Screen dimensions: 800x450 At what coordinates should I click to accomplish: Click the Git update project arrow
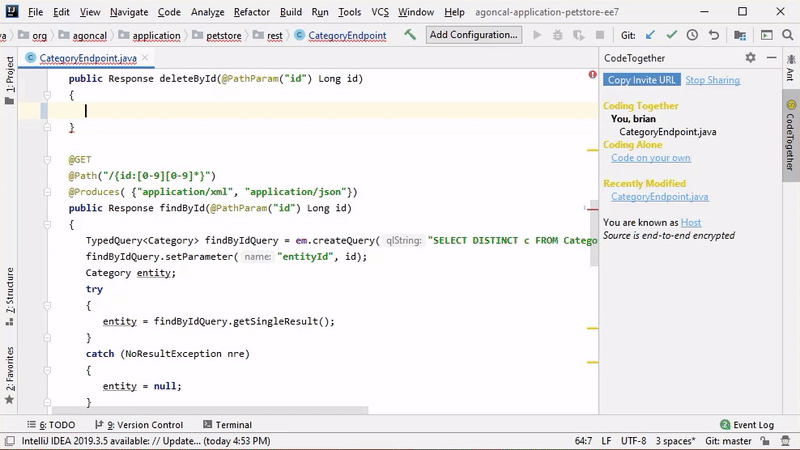(650, 35)
